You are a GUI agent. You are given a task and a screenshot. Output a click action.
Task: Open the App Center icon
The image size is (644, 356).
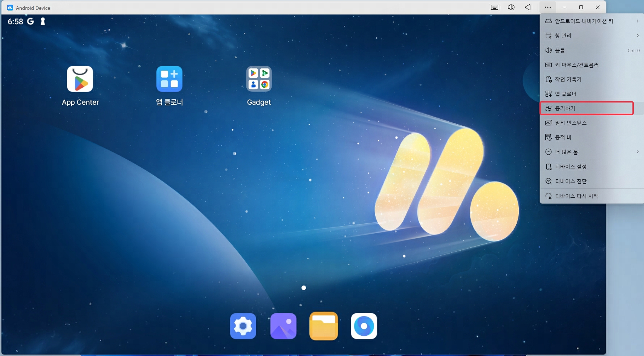click(x=80, y=79)
